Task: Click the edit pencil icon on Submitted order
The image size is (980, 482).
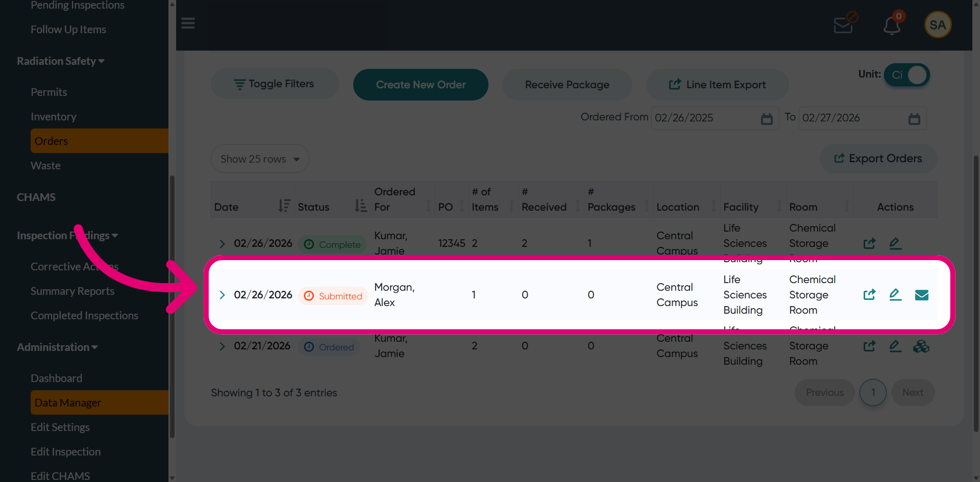Action: (x=895, y=294)
